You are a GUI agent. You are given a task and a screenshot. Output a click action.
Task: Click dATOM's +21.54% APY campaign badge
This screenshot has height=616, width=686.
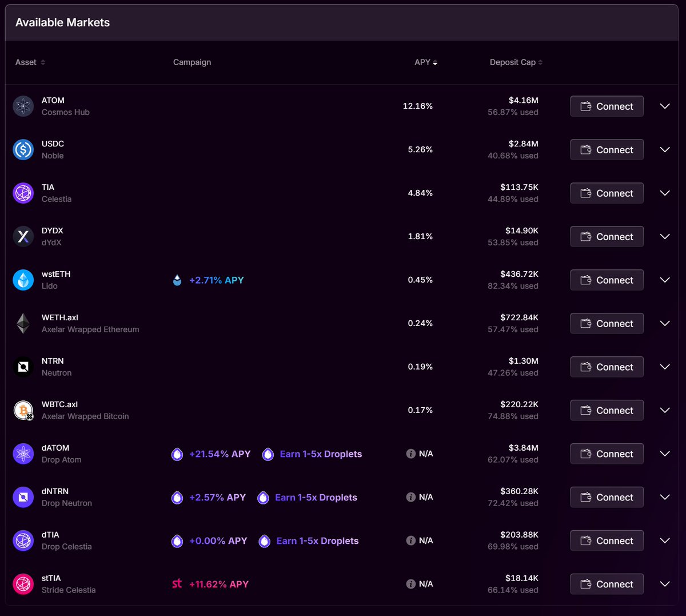(x=211, y=454)
